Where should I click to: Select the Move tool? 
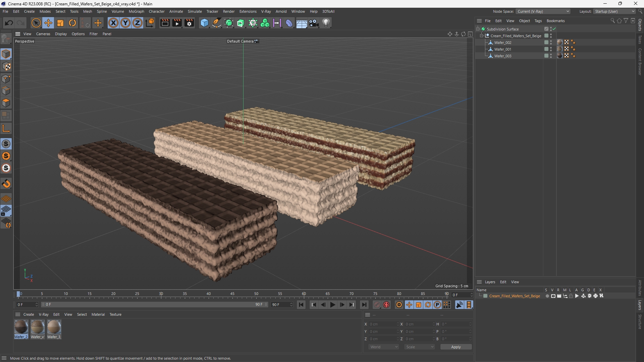pyautogui.click(x=48, y=23)
